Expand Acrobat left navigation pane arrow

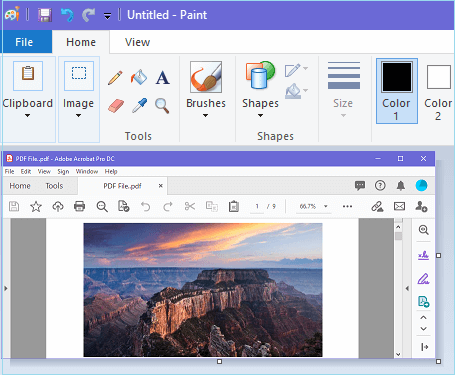(6, 288)
